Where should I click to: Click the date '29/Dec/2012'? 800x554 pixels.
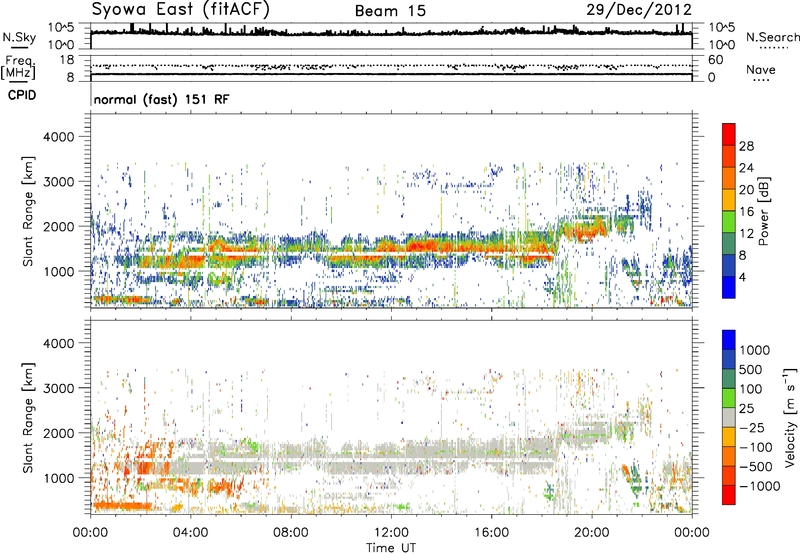(x=639, y=10)
